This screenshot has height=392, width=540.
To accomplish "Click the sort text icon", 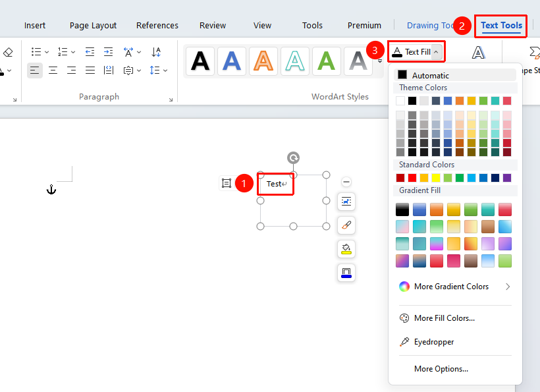I will pos(156,52).
